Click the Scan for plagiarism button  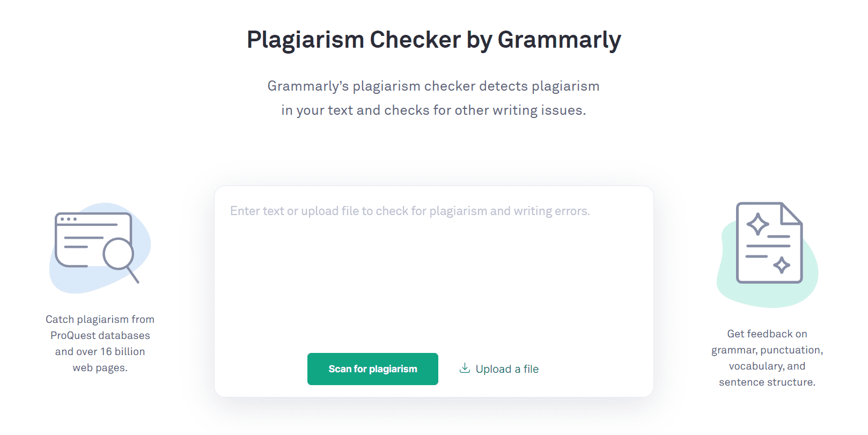pos(372,369)
